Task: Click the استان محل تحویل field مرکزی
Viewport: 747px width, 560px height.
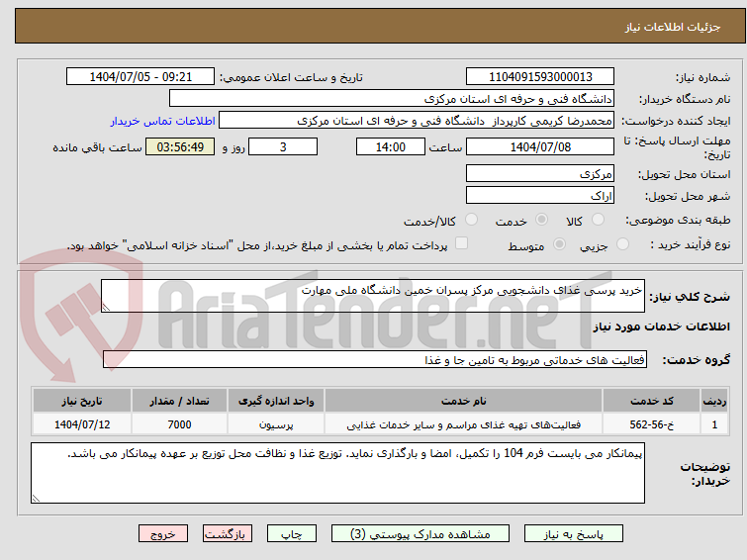Action: 540,174
